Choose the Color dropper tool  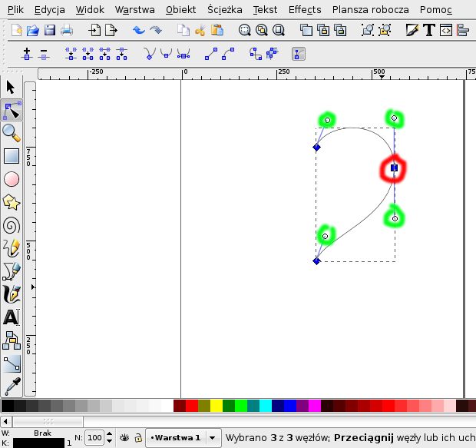(x=12, y=387)
